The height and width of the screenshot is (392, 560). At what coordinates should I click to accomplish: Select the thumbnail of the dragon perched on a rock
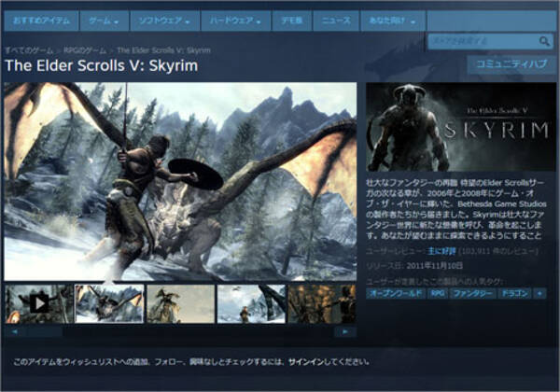pyautogui.click(x=181, y=304)
